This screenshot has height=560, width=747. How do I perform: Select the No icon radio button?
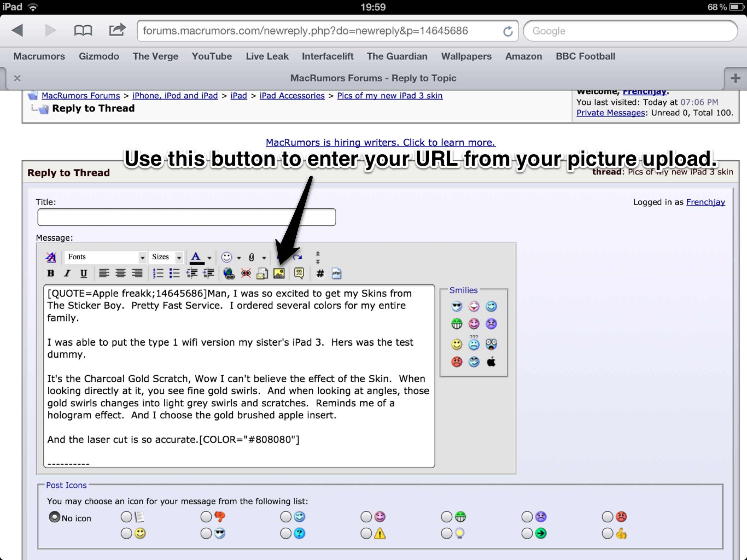[54, 517]
